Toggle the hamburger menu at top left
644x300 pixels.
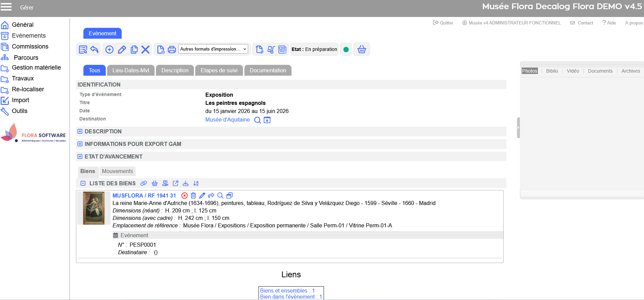pyautogui.click(x=6, y=7)
